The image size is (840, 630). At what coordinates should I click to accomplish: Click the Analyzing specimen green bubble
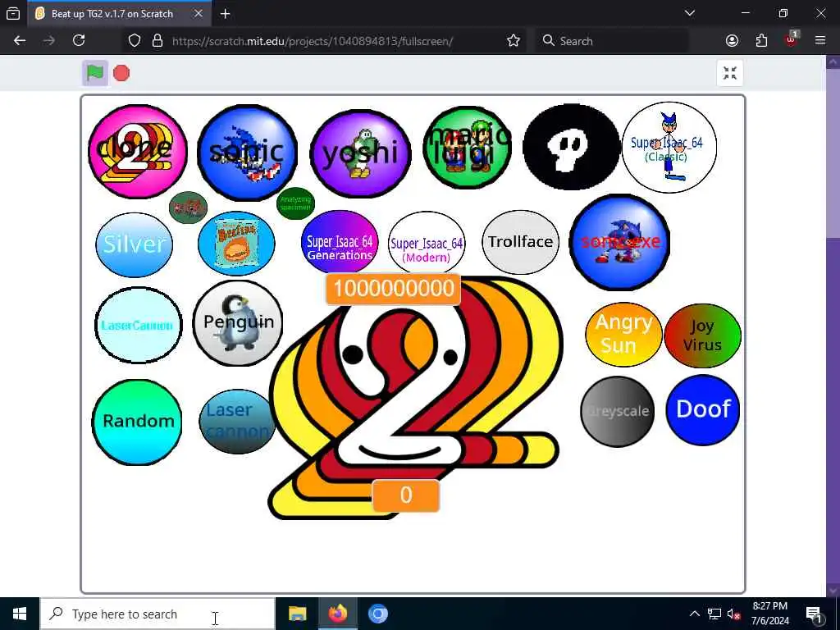click(x=295, y=203)
